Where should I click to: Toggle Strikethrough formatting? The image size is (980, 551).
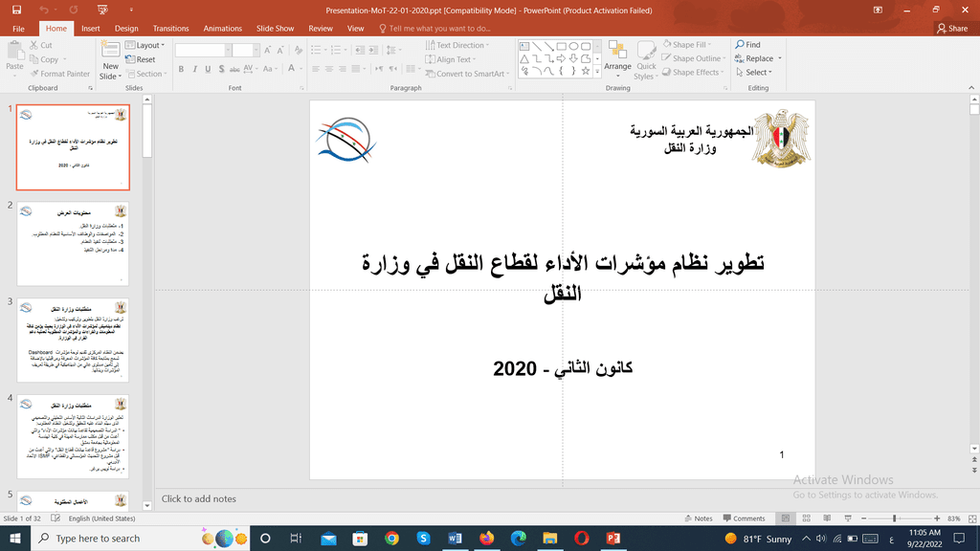click(x=234, y=69)
